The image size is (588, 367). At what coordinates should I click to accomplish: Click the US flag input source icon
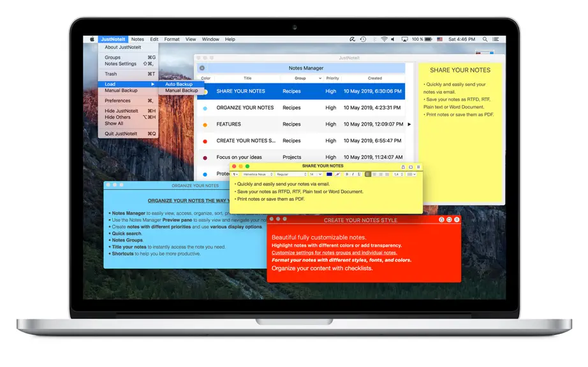pos(439,39)
